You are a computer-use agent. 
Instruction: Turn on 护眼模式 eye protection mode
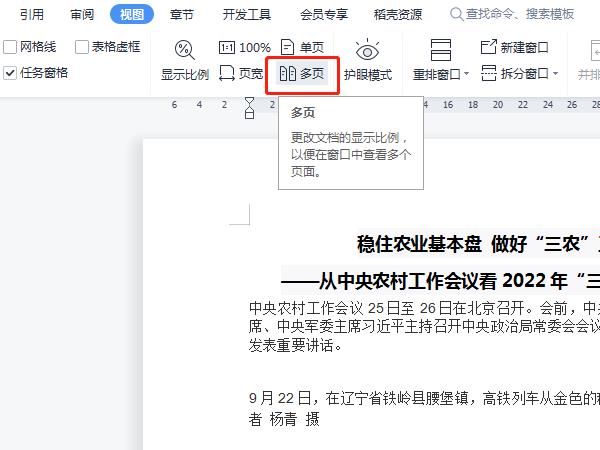(x=367, y=60)
